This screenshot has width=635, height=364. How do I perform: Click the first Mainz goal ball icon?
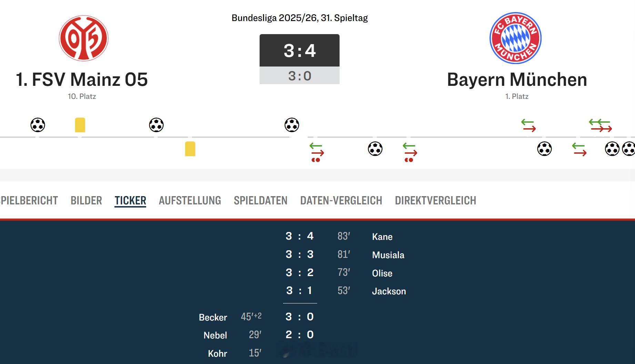38,125
